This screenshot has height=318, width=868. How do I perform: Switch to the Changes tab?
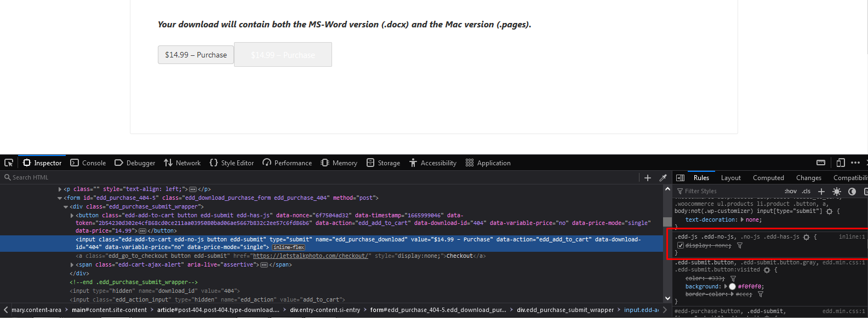(x=808, y=177)
